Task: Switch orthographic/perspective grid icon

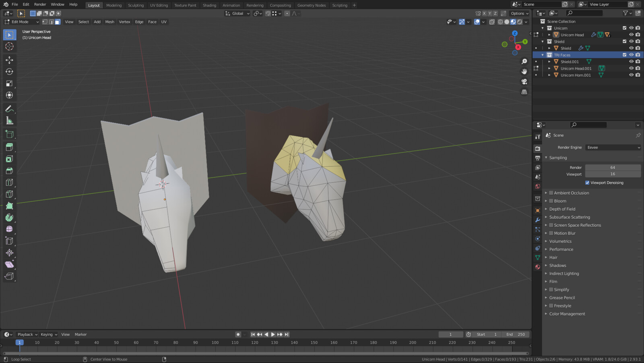Action: pos(524,92)
